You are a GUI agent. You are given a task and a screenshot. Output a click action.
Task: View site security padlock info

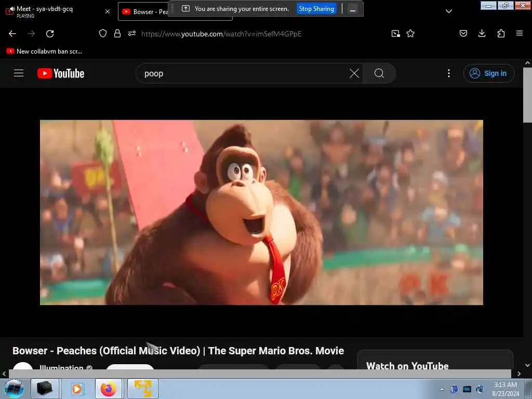(x=117, y=33)
